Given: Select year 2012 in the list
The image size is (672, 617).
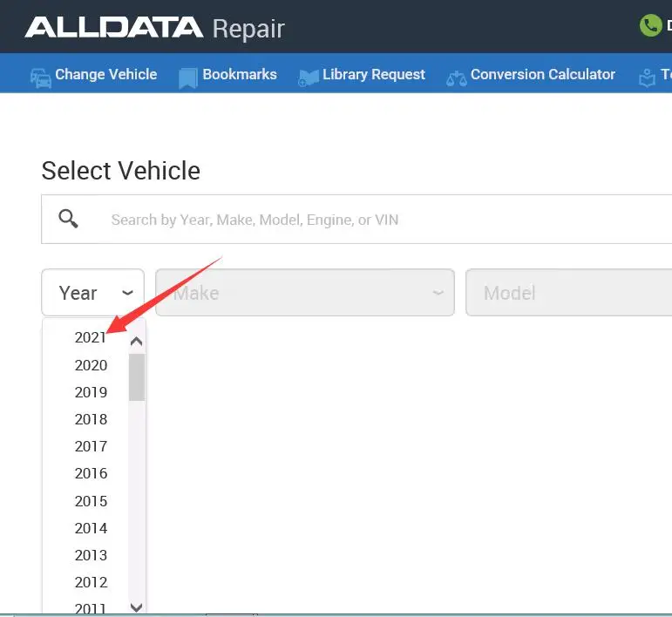Looking at the screenshot, I should [x=91, y=582].
